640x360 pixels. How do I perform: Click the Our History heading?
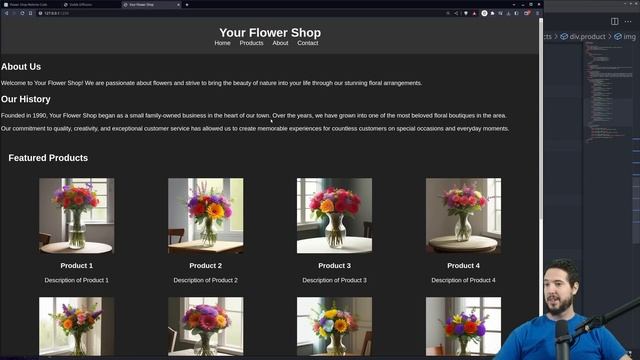pyautogui.click(x=26, y=99)
